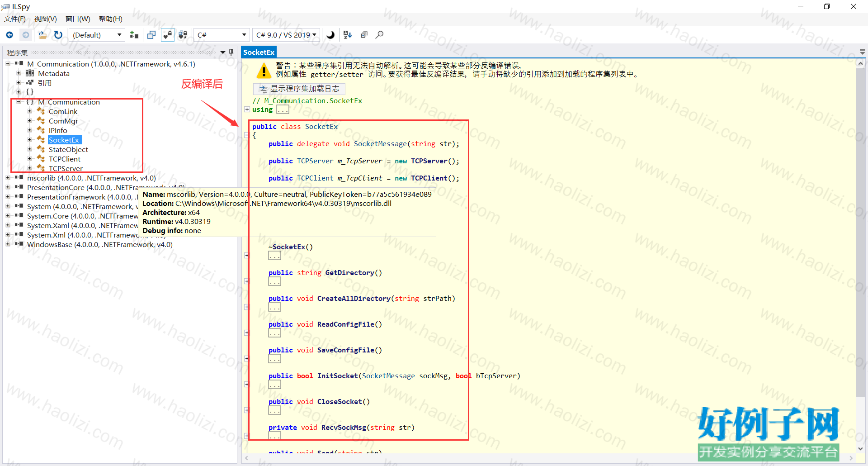The height and width of the screenshot is (466, 868).
Task: Click 显示程序集加载日志 button
Action: 299,89
